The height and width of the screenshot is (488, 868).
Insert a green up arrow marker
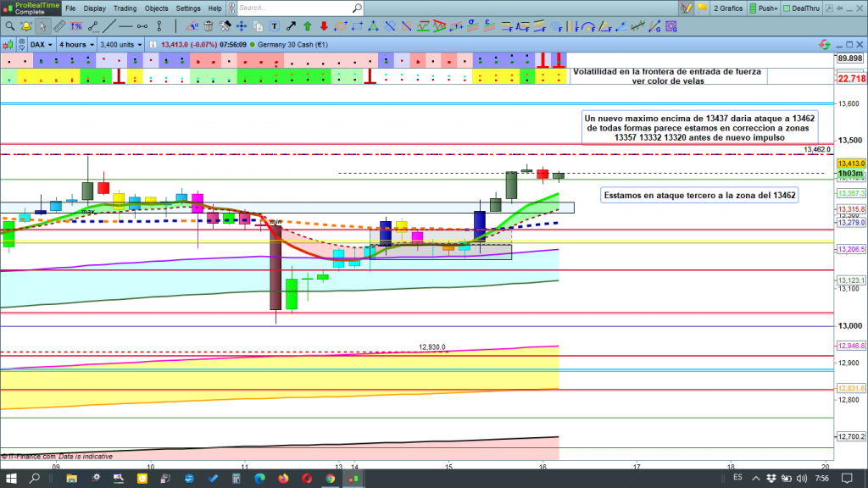[308, 26]
